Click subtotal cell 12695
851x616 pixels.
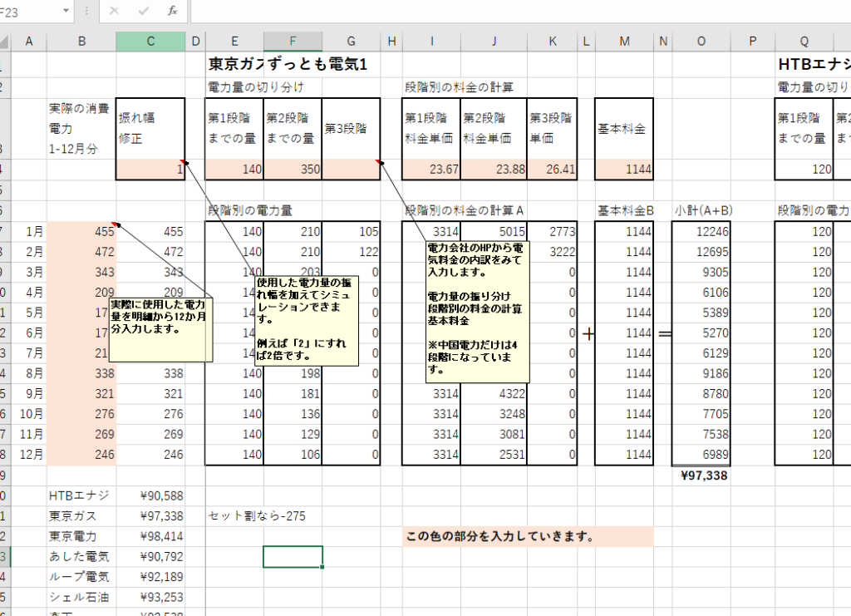[x=701, y=252]
